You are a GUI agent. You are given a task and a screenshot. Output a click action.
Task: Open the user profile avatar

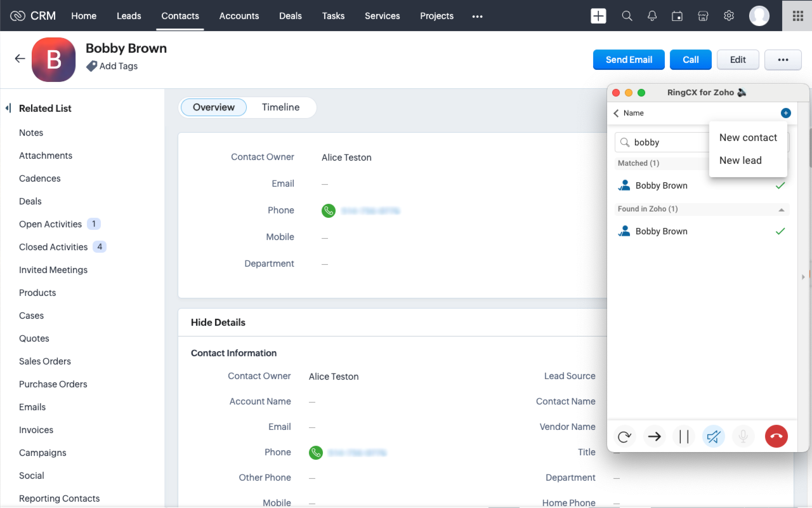click(759, 16)
